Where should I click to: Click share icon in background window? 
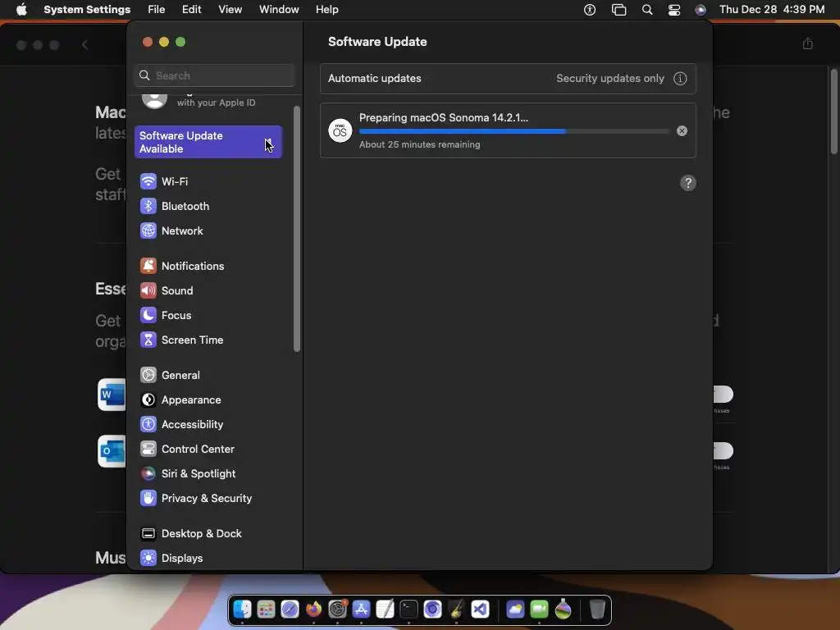[807, 44]
